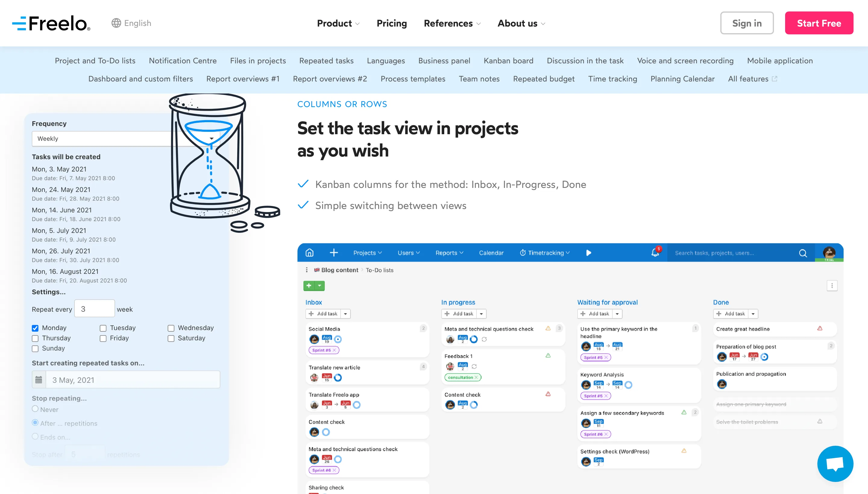Image resolution: width=868 pixels, height=494 pixels.
Task: Expand the About us menu
Action: [521, 23]
